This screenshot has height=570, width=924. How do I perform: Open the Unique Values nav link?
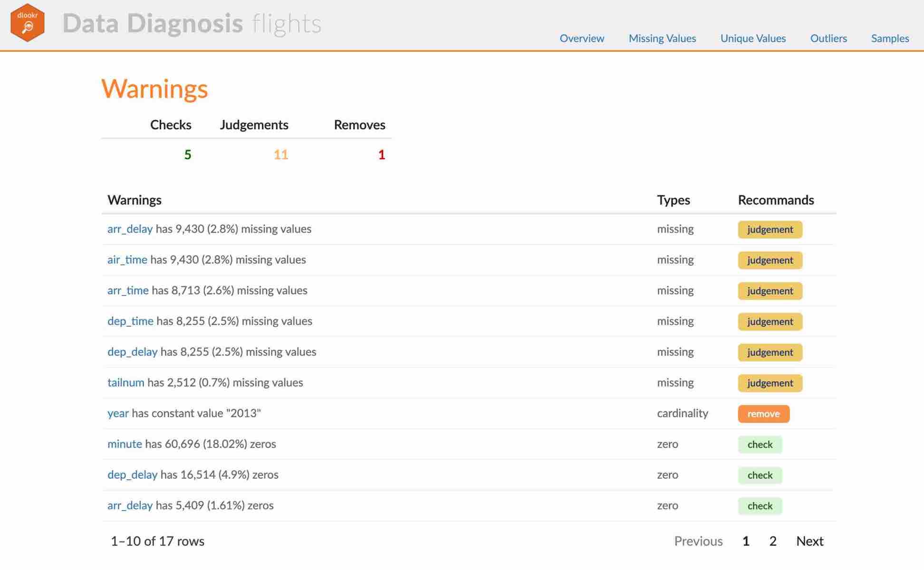752,38
